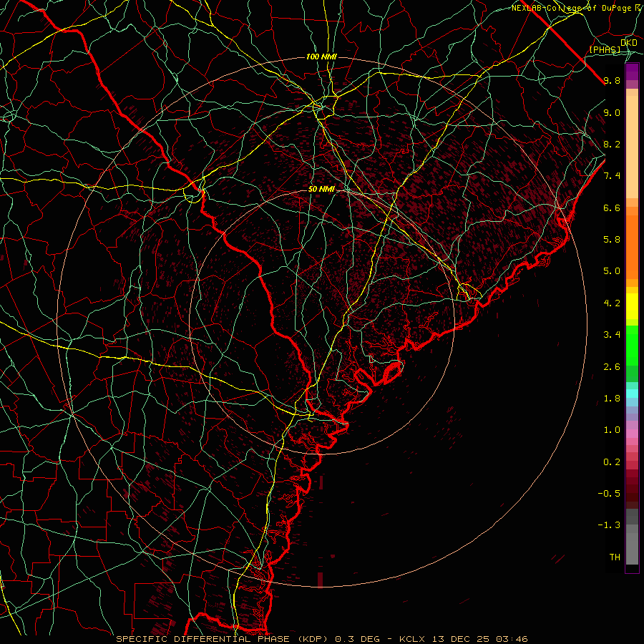This screenshot has height=644, width=644.
Task: Pick the pink colorbar segment near 1.0
Action: pyautogui.click(x=632, y=434)
